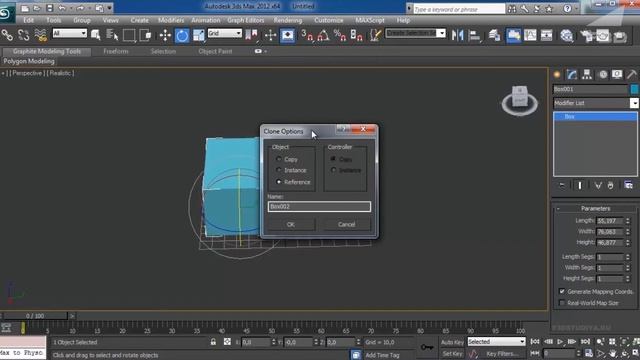This screenshot has height=360, width=640.
Task: Open the Display command panel tab
Action: tap(617, 74)
